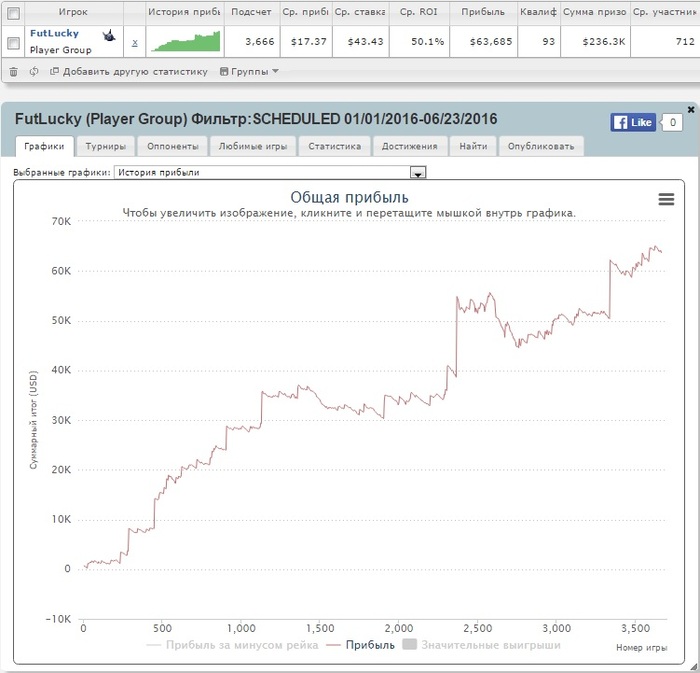Click the Facebook Like button
The height and width of the screenshot is (673, 700).
pyautogui.click(x=633, y=122)
